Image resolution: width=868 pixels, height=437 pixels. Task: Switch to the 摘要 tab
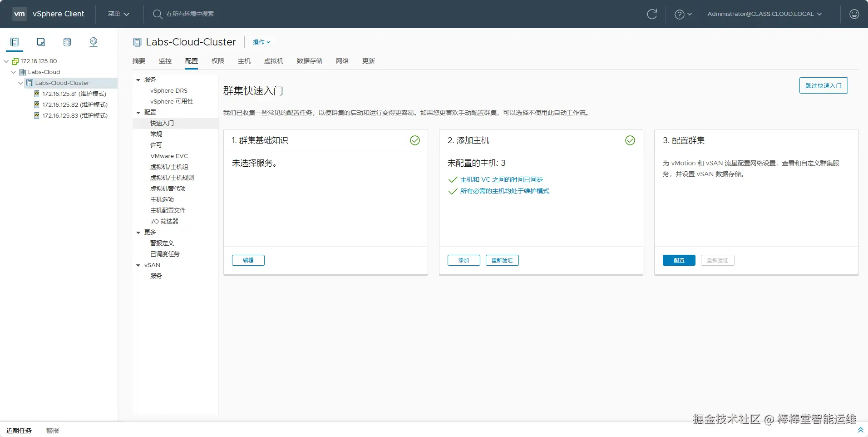139,61
